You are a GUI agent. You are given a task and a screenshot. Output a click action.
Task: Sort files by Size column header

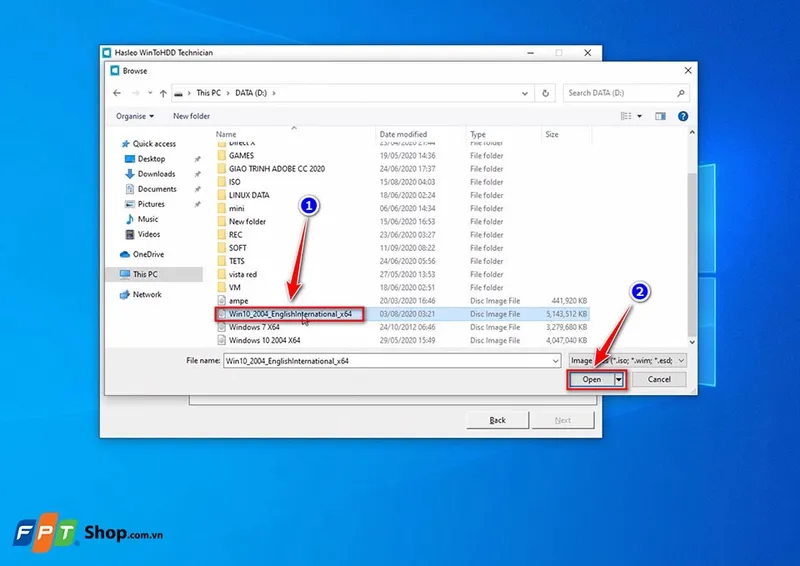pos(552,134)
